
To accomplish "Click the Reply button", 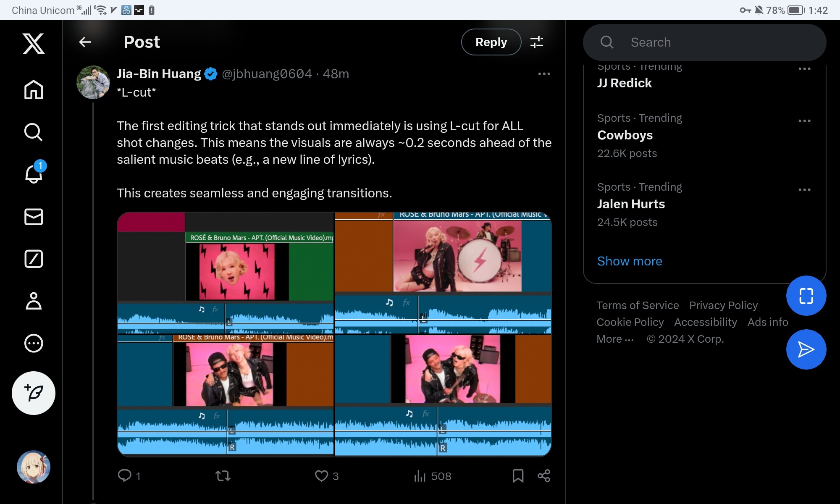I will click(x=491, y=42).
